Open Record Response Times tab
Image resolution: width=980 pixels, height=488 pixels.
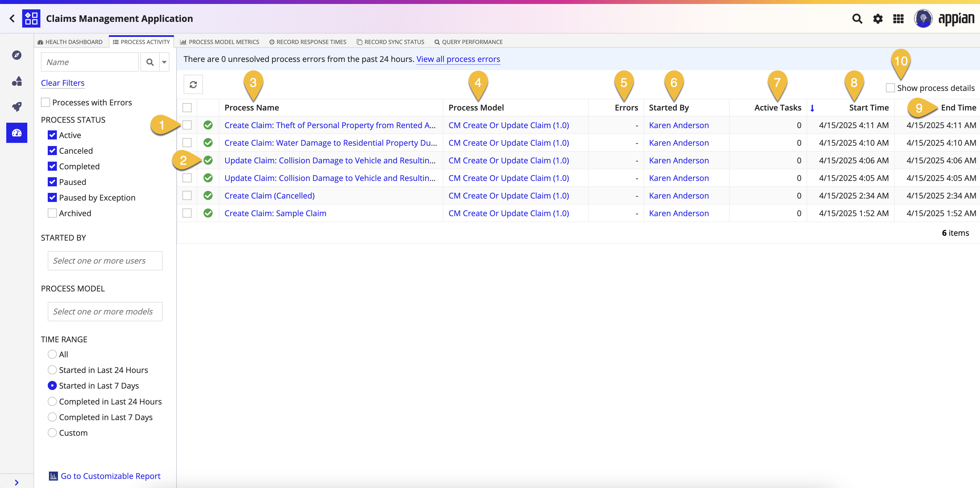coord(308,42)
